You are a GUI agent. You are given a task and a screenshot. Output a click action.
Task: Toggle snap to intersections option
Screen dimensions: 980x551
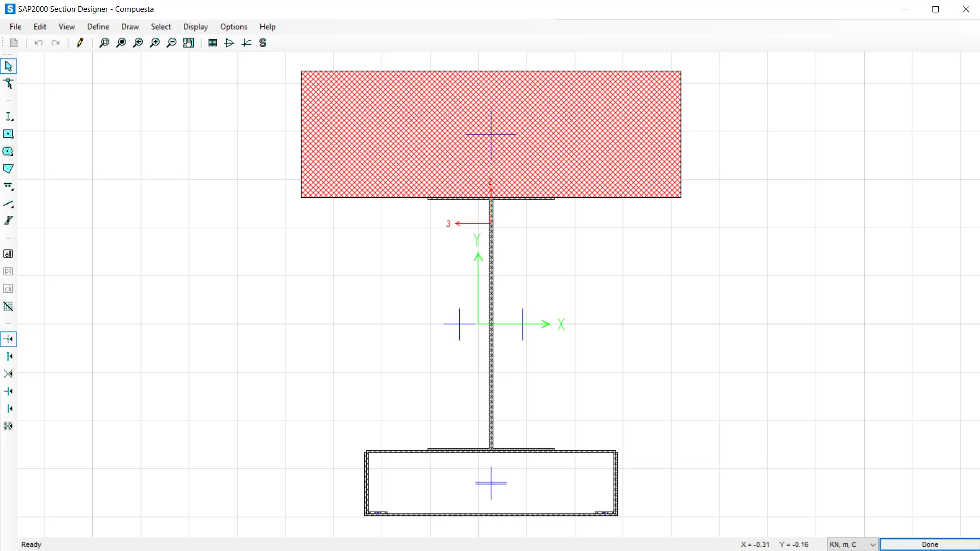click(8, 374)
